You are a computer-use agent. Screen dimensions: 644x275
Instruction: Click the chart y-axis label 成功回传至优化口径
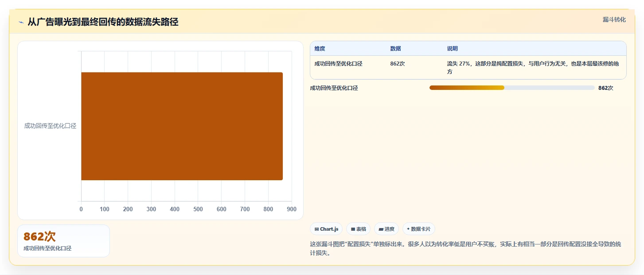tap(50, 126)
